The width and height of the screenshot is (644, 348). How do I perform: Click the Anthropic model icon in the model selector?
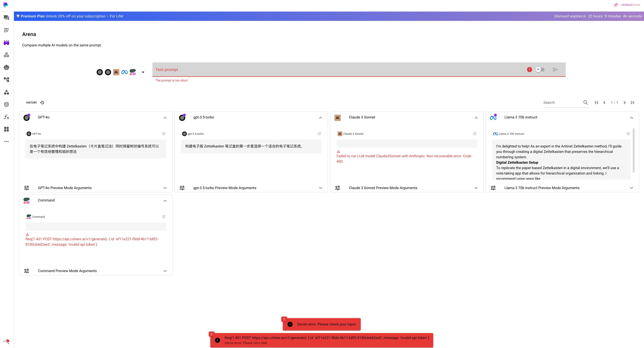point(116,72)
